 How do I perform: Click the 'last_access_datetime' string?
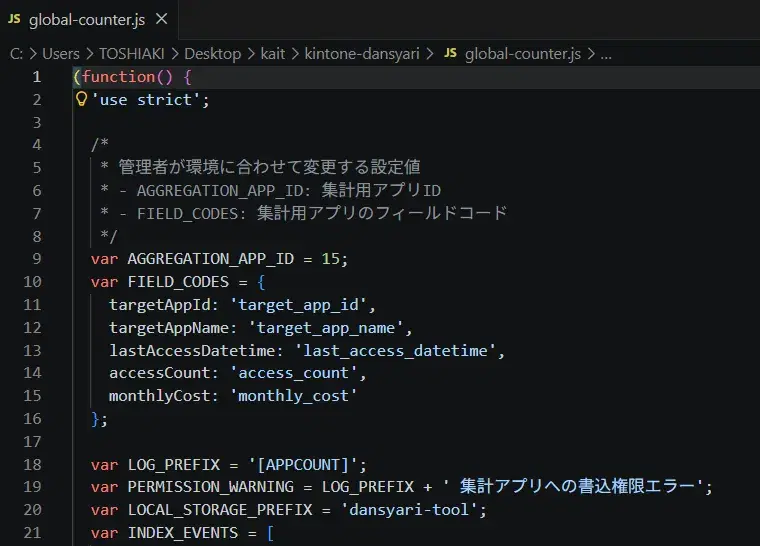point(395,350)
